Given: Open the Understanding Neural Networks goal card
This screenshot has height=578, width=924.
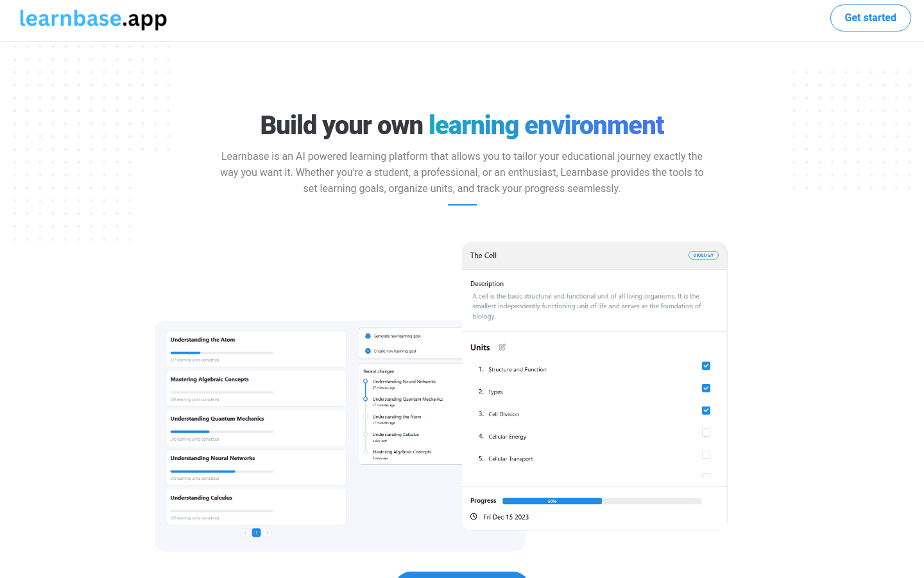Looking at the screenshot, I should click(256, 468).
